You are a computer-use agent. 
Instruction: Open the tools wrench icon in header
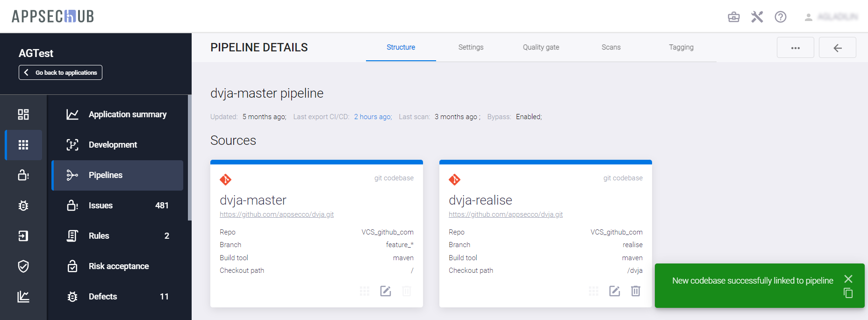pos(757,17)
